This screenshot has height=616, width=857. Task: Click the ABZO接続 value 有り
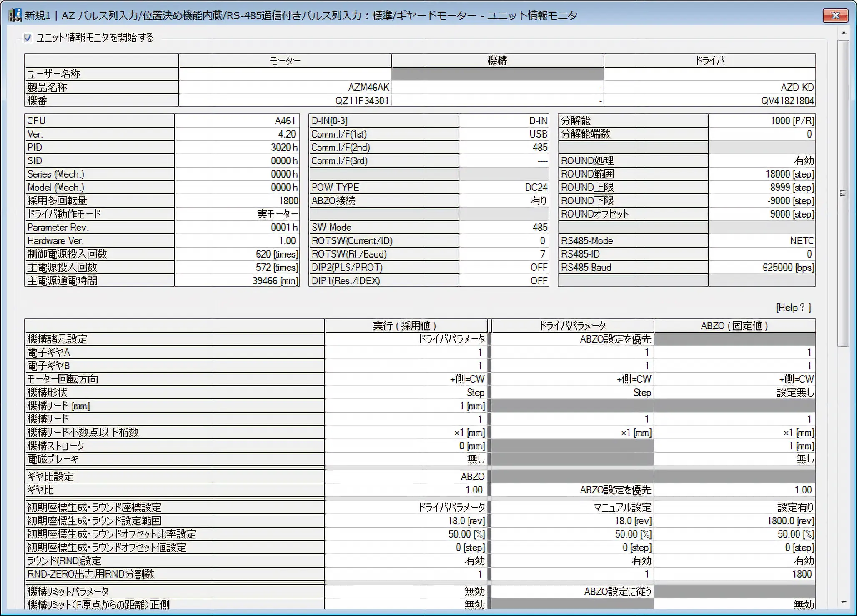(539, 200)
